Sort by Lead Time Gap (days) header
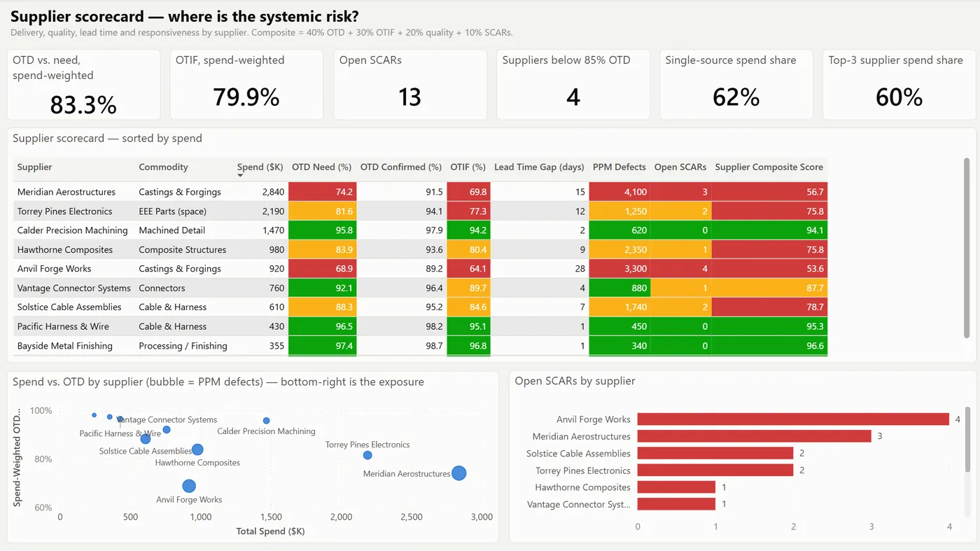The image size is (980, 551). [539, 167]
